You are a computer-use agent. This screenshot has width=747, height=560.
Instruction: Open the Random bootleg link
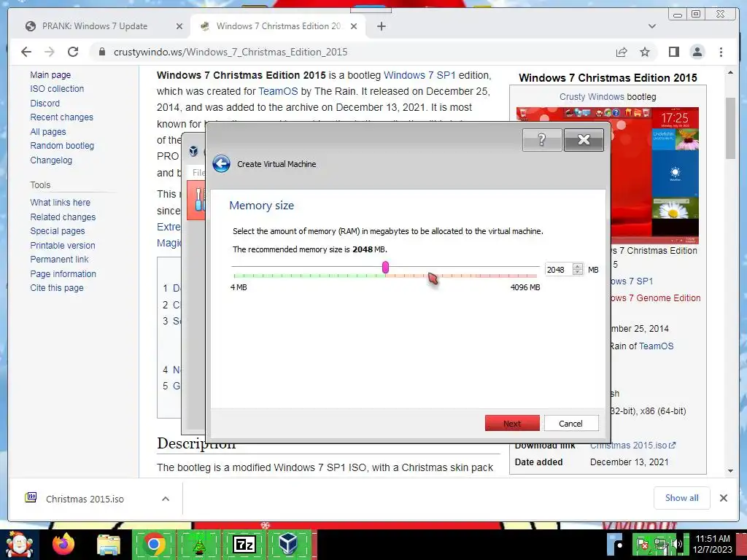[x=62, y=146]
